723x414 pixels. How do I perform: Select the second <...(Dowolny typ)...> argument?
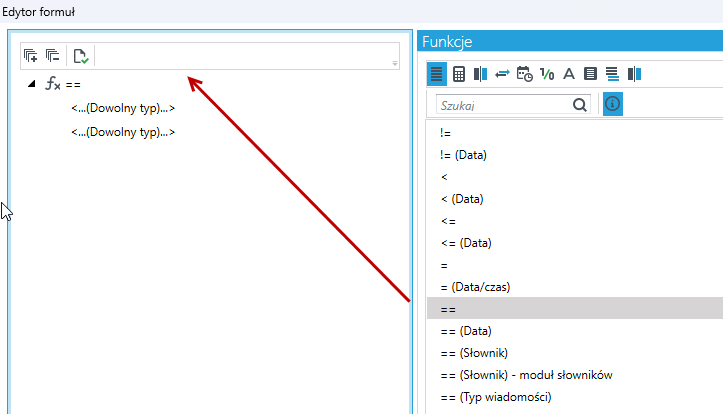123,132
